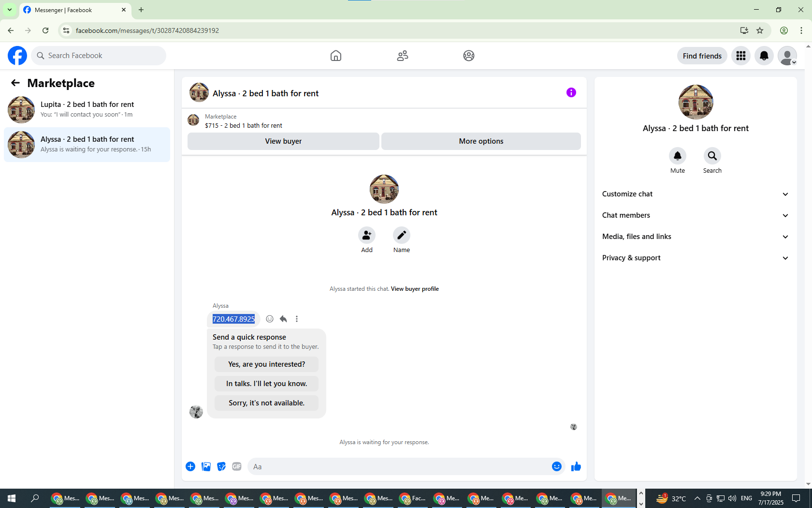Image resolution: width=812 pixels, height=508 pixels.
Task: Open conversation information purple icon
Action: pos(571,92)
